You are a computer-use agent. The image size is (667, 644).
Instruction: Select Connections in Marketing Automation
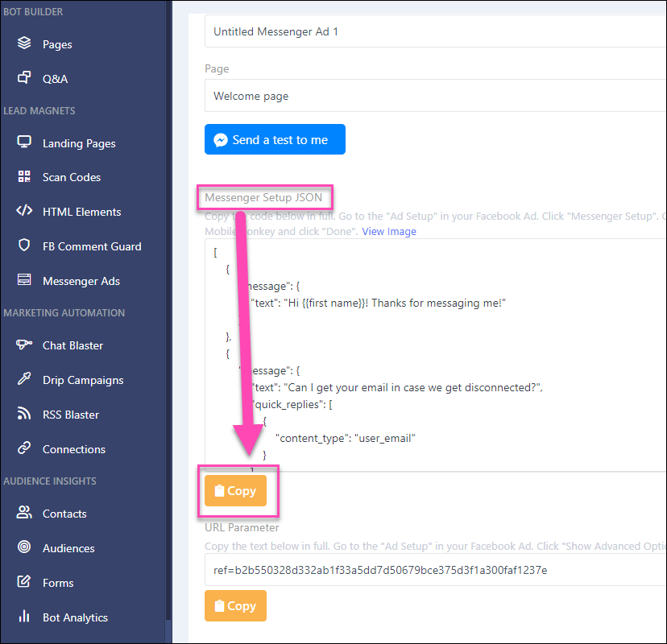coord(74,449)
